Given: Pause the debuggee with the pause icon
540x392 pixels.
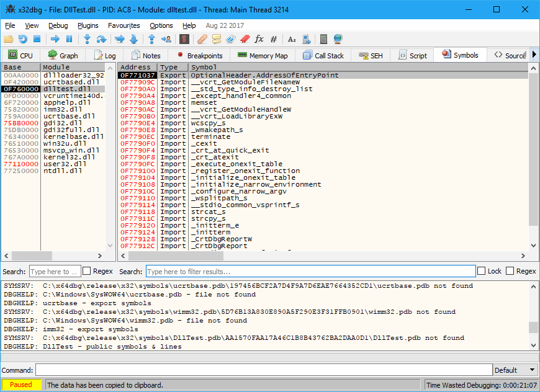Looking at the screenshot, I should click(x=70, y=38).
